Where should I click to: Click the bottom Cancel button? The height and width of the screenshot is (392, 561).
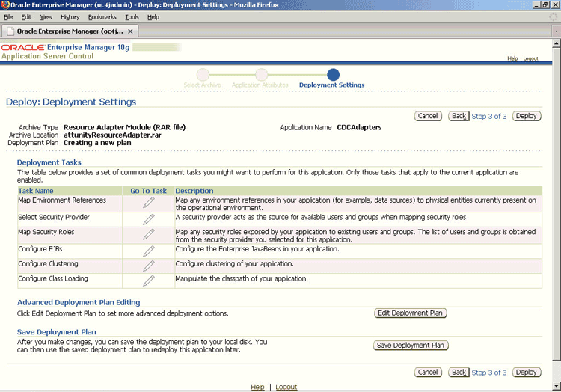pos(428,372)
